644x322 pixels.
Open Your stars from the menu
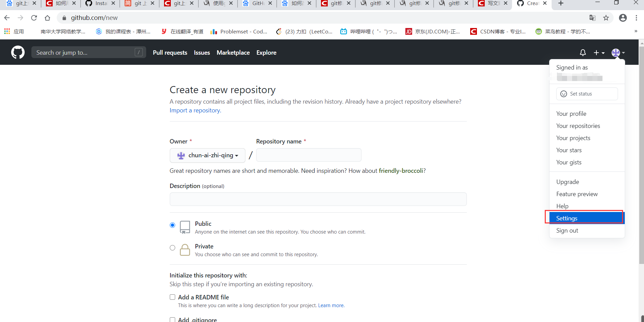click(587, 150)
